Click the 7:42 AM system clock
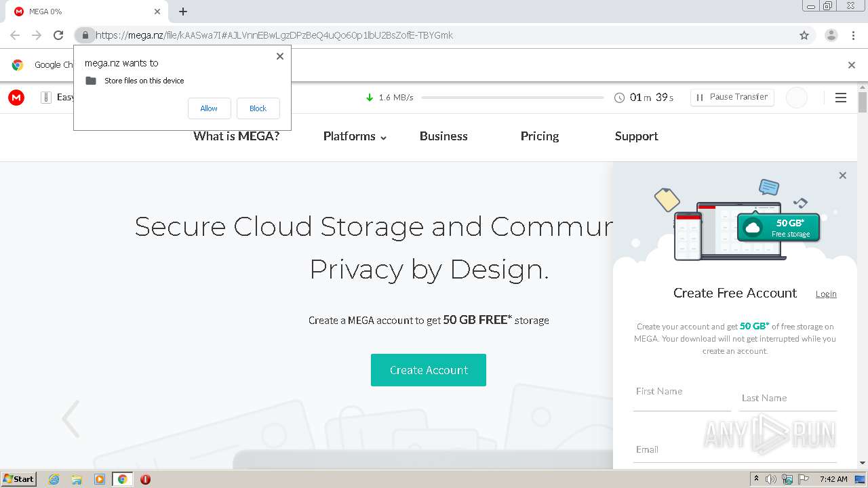Screen dimensions: 868x488 (833, 479)
